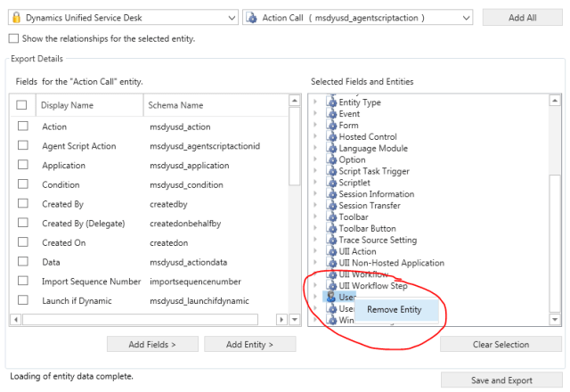Screen dimensions: 570x392
Task: Click the highlighted User entity icon
Action: tap(330, 297)
